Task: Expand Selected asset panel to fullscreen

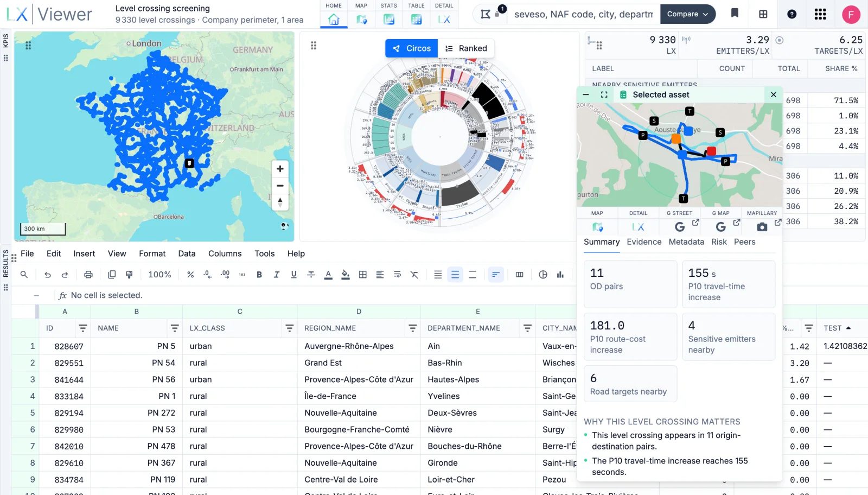Action: point(604,94)
